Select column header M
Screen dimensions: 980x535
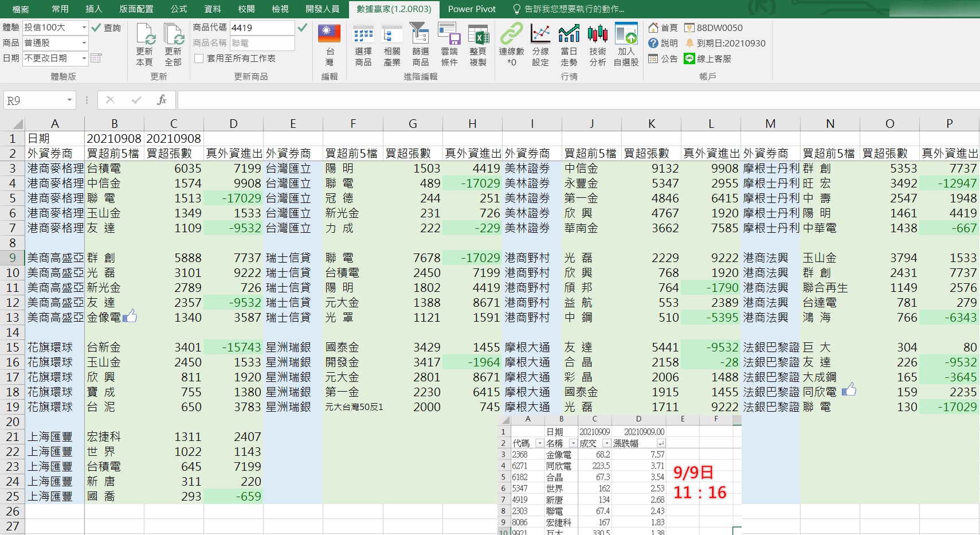[x=770, y=123]
